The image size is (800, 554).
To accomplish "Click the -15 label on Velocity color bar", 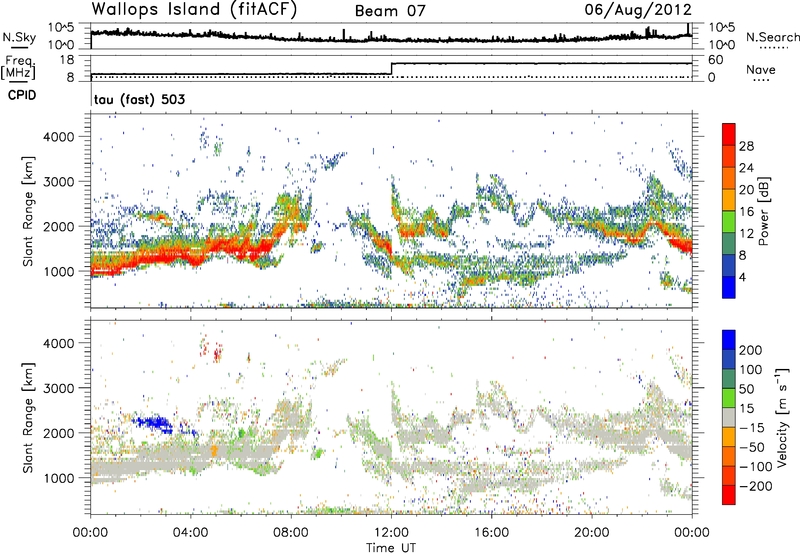I will coord(752,427).
